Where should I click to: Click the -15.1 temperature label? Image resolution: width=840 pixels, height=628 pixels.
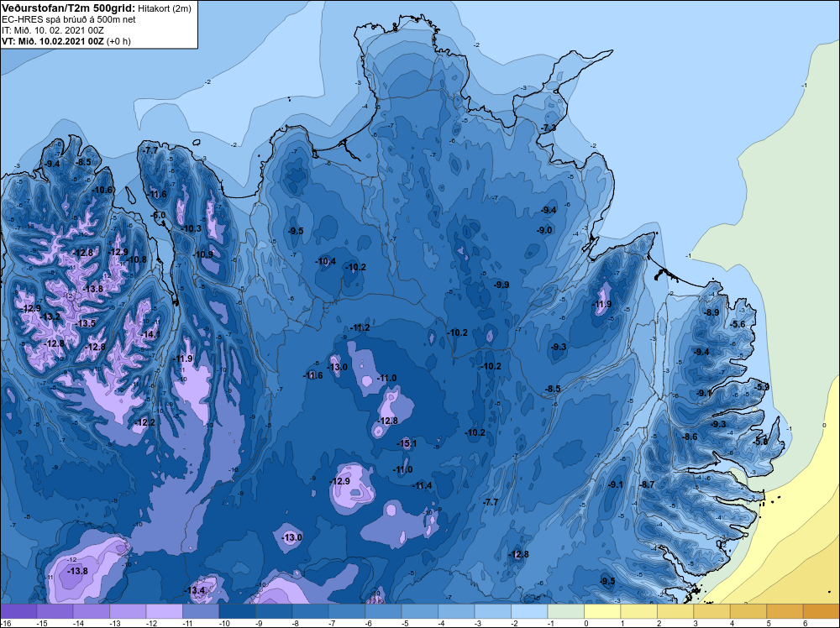coord(407,443)
